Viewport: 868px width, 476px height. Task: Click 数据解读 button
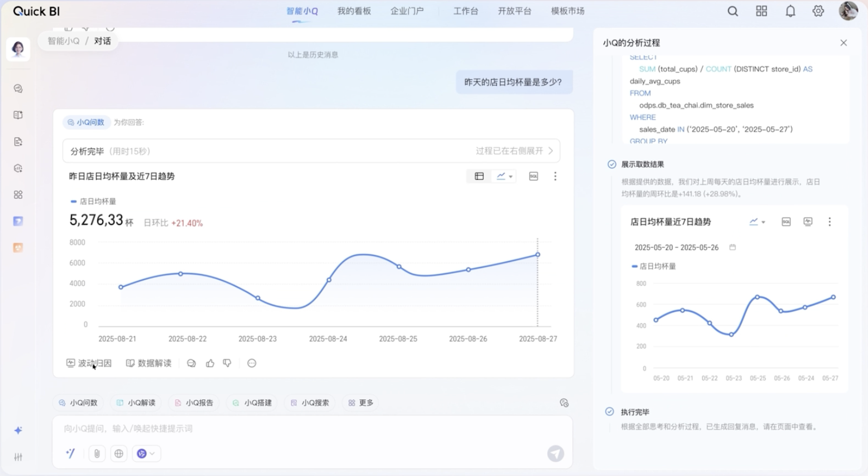(x=148, y=363)
